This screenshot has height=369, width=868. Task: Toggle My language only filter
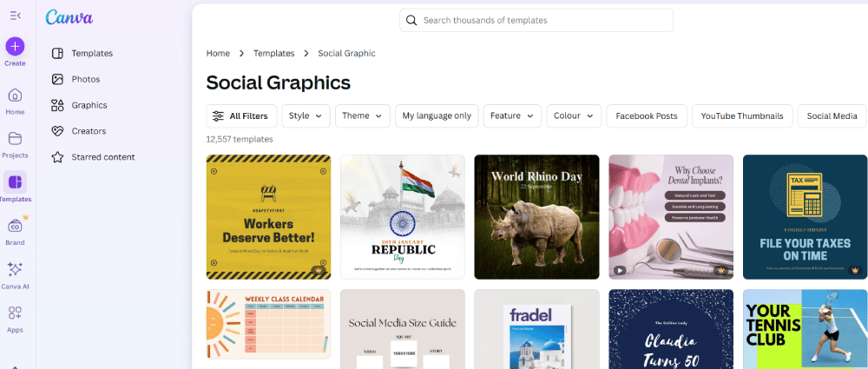(437, 115)
